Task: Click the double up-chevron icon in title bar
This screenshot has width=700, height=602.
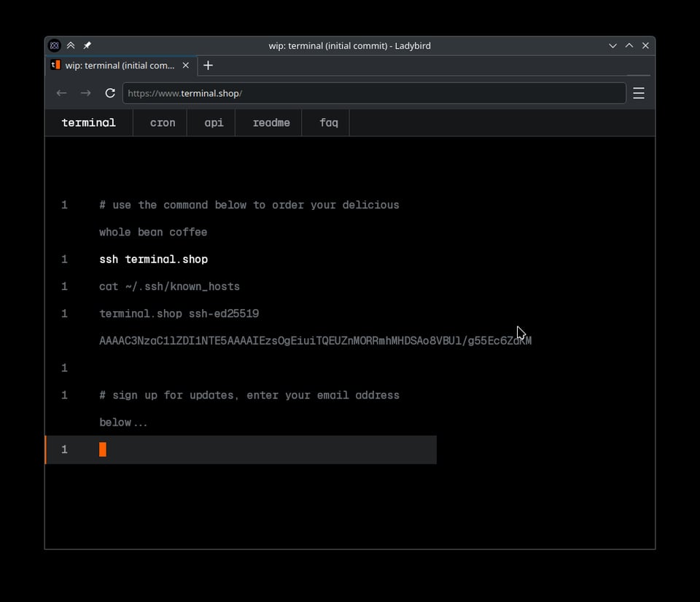Action: click(71, 45)
